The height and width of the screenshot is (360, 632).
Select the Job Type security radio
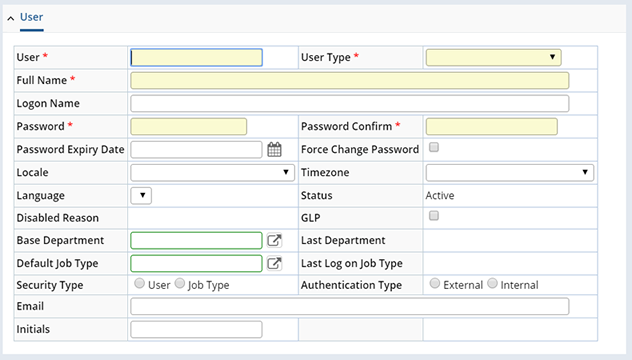(180, 283)
